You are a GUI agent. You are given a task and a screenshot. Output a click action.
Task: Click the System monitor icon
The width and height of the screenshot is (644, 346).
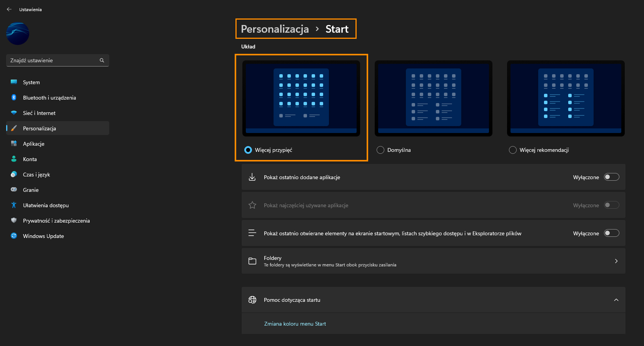pyautogui.click(x=14, y=82)
